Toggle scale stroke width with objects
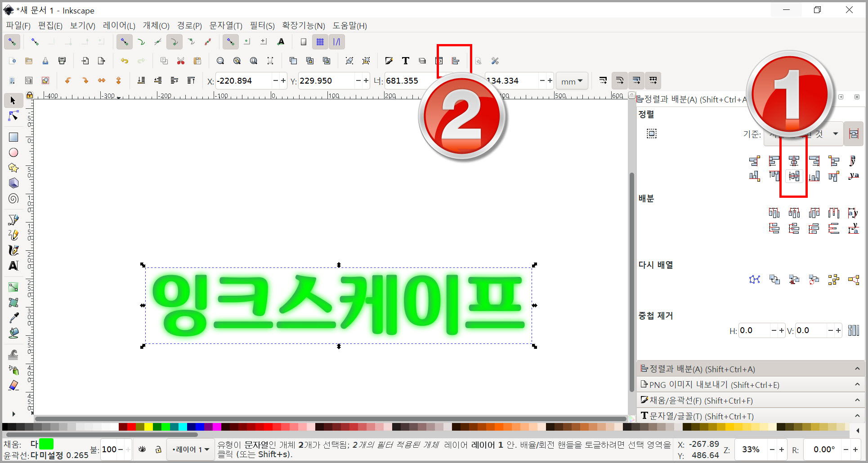Viewport: 868px width, 463px height. click(603, 80)
